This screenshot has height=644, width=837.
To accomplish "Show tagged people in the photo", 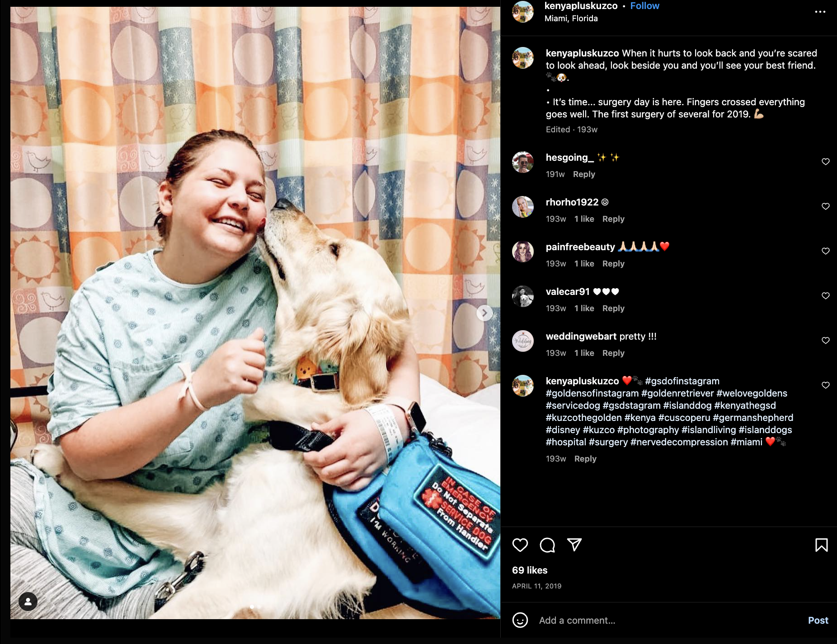I will pos(28,602).
